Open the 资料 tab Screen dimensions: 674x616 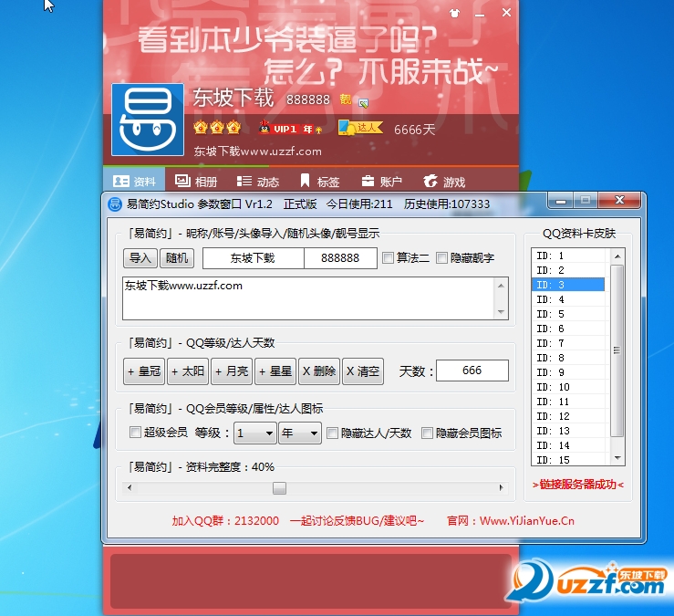[x=134, y=182]
